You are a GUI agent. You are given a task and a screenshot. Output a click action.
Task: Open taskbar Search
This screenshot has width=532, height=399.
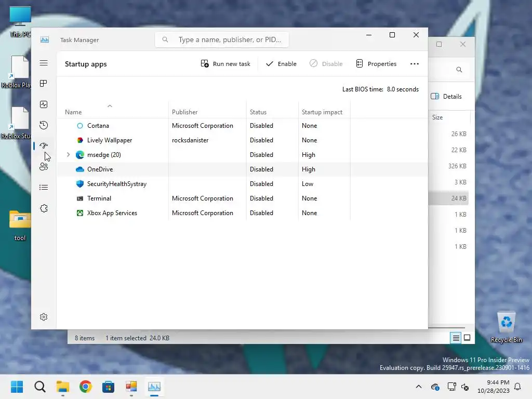(39, 387)
